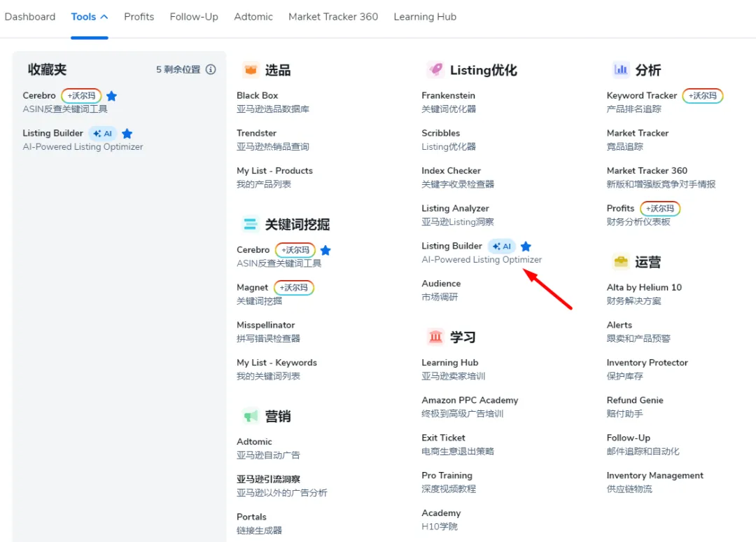Click the AI badge under Listing优化 section
Viewport: 756px width, 542px height.
502,246
